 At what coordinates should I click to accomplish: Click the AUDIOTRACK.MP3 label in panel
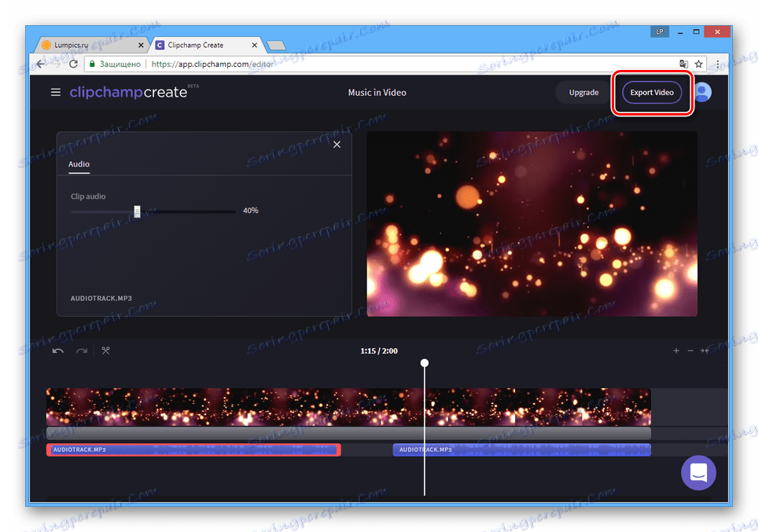(x=101, y=298)
